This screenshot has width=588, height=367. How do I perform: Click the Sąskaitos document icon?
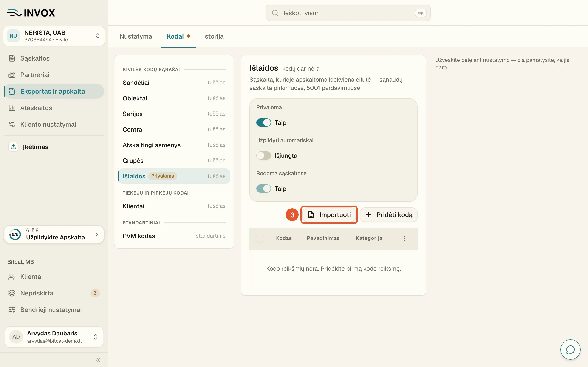(12, 58)
